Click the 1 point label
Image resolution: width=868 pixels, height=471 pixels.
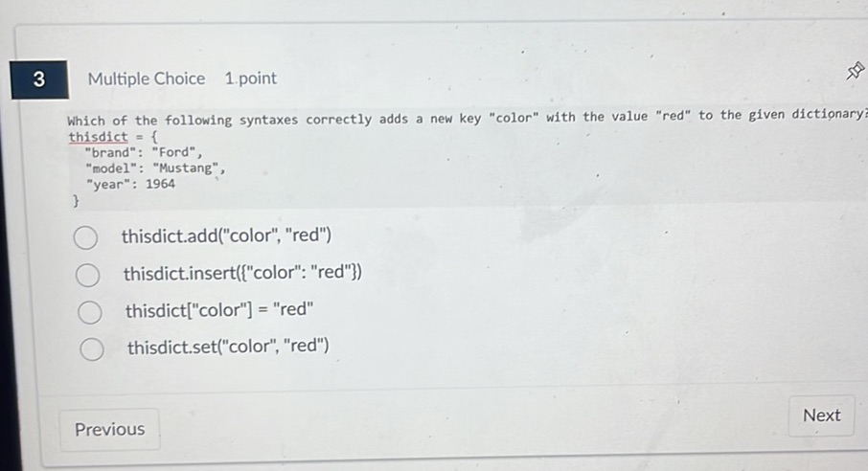pos(251,78)
